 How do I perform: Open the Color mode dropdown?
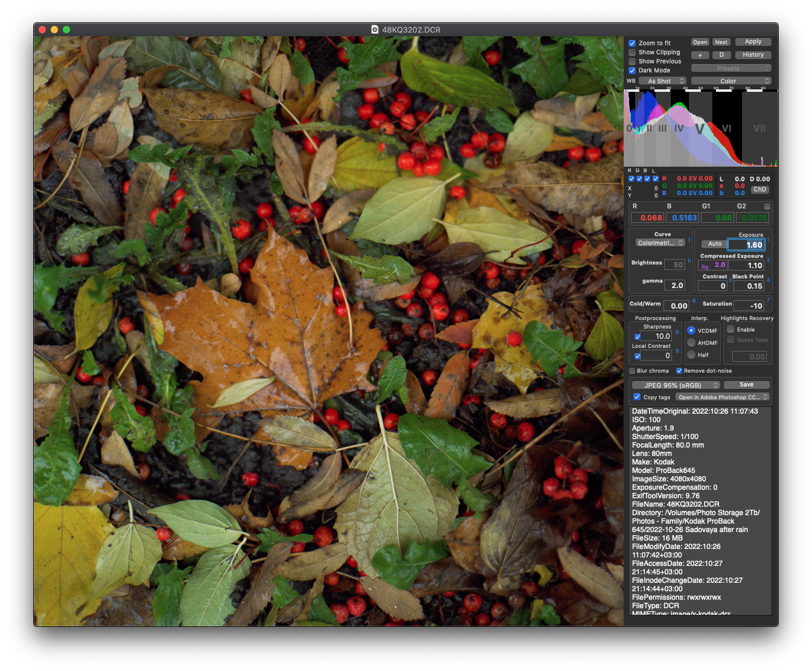tap(731, 81)
